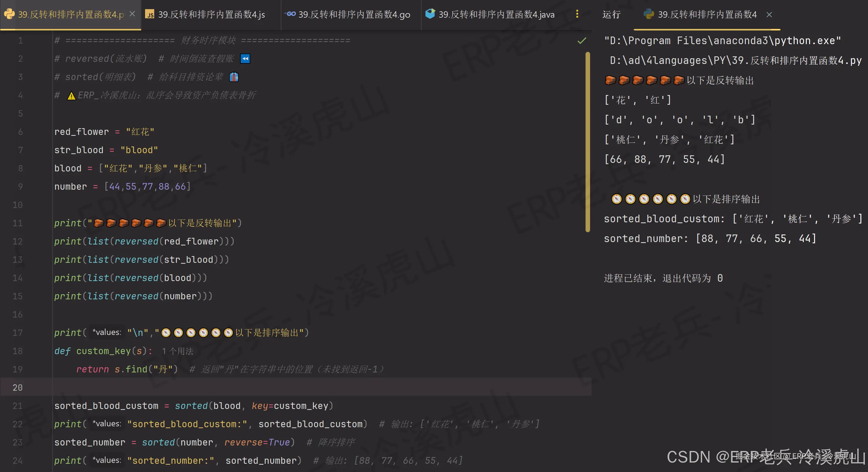Open the three-dot hidden tabs menu
This screenshot has height=472, width=868.
(x=577, y=14)
